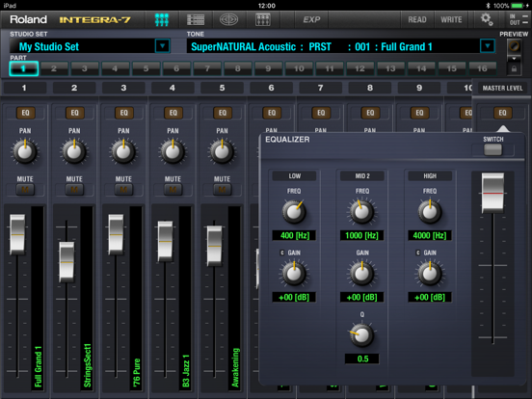Click the 1000 [Hz] MID frequency value
This screenshot has width=532, height=399.
[362, 235]
